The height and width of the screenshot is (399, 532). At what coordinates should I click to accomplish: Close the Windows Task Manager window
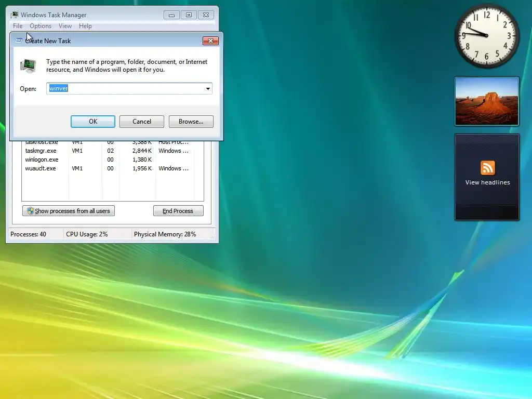[206, 15]
